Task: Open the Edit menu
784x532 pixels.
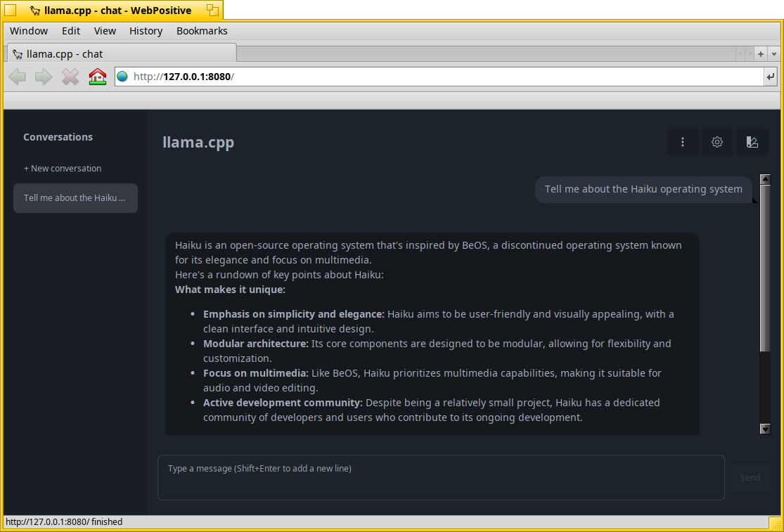Action: point(71,31)
